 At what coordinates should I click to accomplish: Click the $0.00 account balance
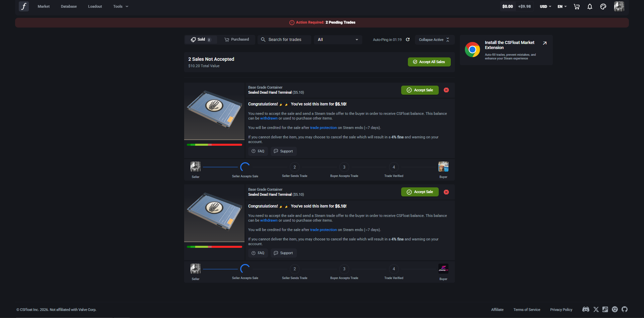coord(507,6)
